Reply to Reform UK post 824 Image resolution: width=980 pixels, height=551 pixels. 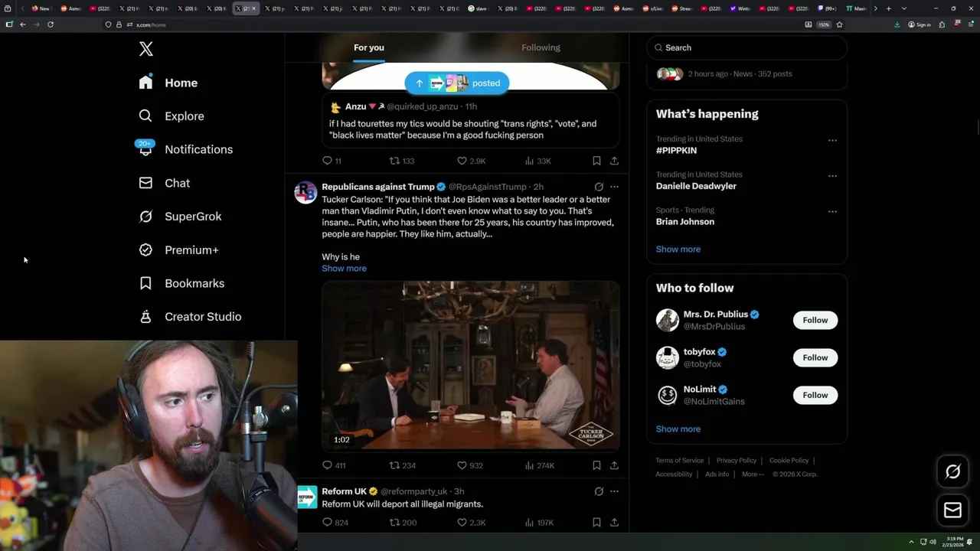(x=335, y=523)
